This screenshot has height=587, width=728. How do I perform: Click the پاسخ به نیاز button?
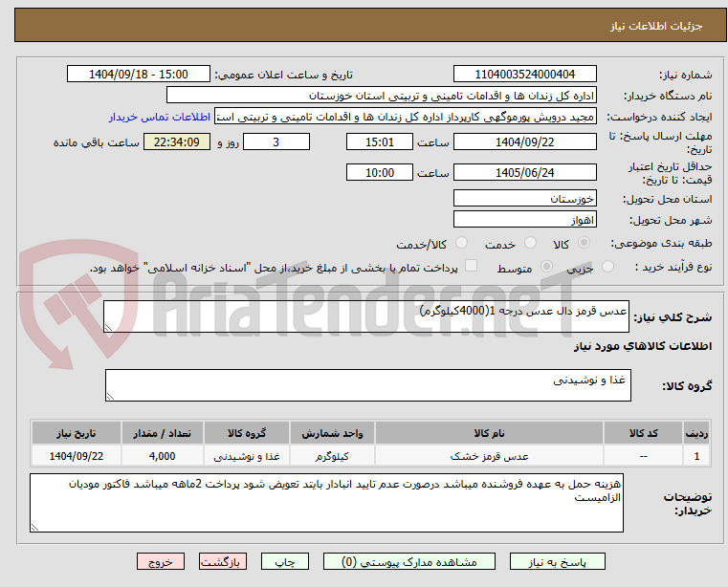click(x=557, y=561)
